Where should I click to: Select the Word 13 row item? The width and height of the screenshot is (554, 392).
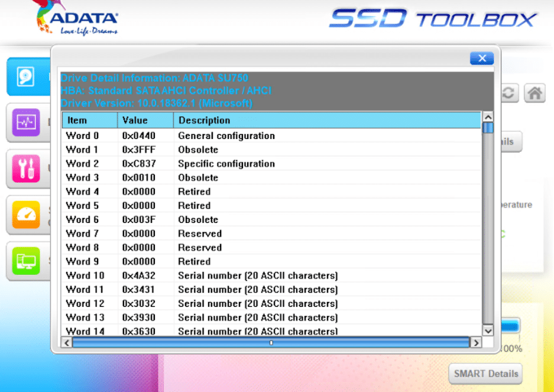point(85,318)
